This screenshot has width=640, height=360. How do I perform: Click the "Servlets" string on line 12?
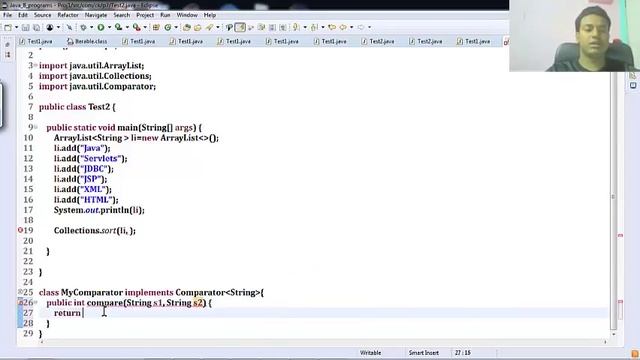pyautogui.click(x=102, y=158)
